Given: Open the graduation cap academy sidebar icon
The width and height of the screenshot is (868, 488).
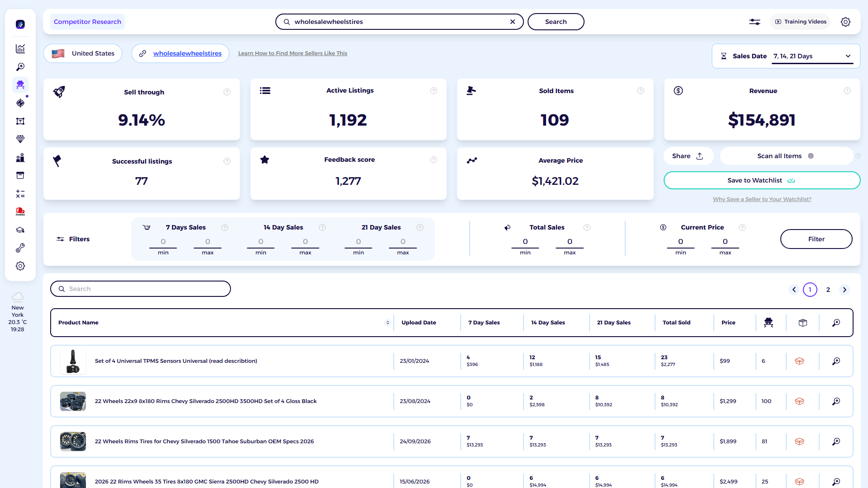Looking at the screenshot, I should click(x=20, y=230).
